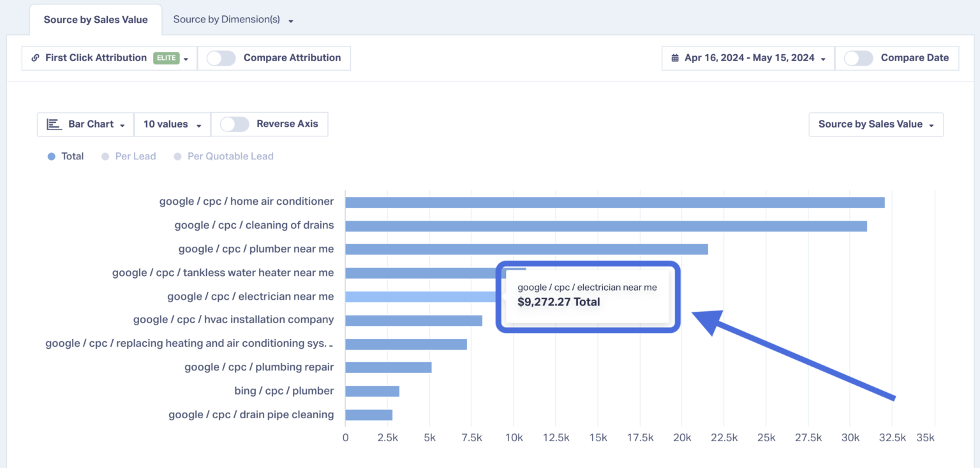Click the longest bar for home air conditioner
This screenshot has height=468, width=980.
612,201
